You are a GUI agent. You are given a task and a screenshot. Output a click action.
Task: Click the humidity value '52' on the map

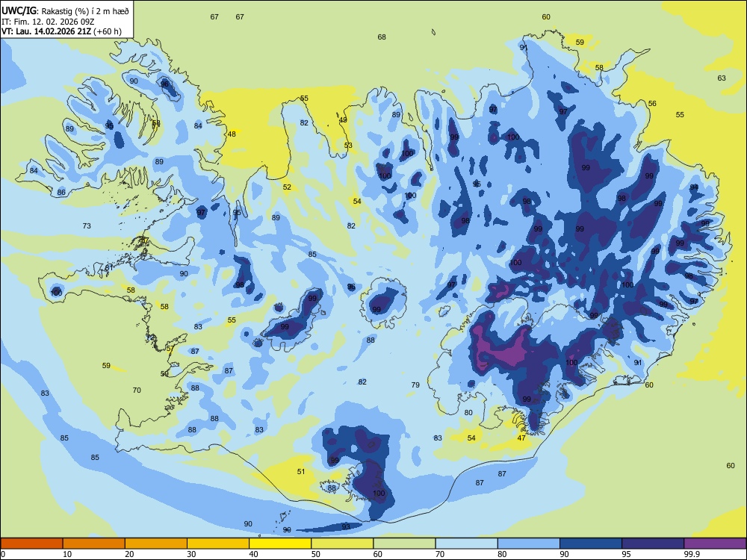(x=287, y=187)
